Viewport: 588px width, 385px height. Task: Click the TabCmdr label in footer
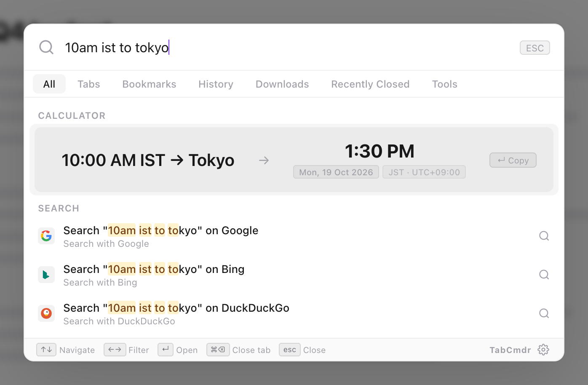tap(510, 350)
